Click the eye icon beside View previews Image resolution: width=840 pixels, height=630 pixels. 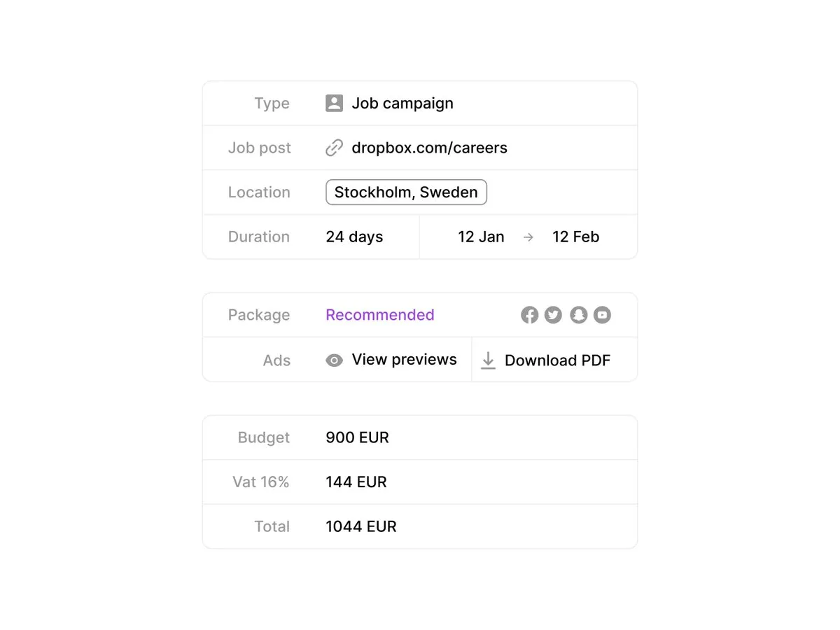[335, 360]
